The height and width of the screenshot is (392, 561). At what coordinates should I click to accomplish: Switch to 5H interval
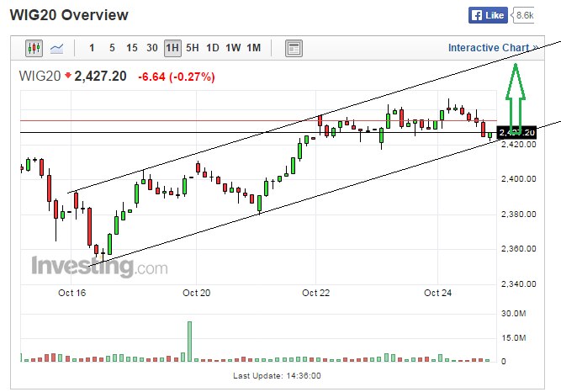[x=193, y=48]
